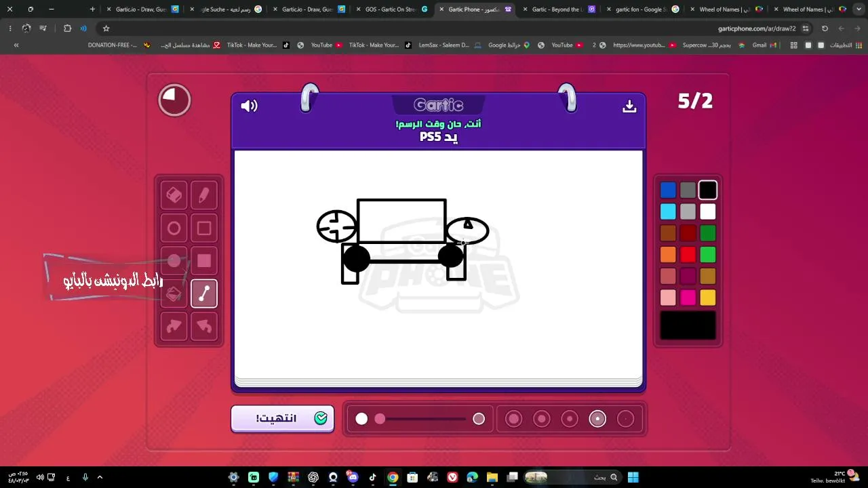Select the medium brush size
This screenshot has width=868, height=488.
click(x=570, y=419)
